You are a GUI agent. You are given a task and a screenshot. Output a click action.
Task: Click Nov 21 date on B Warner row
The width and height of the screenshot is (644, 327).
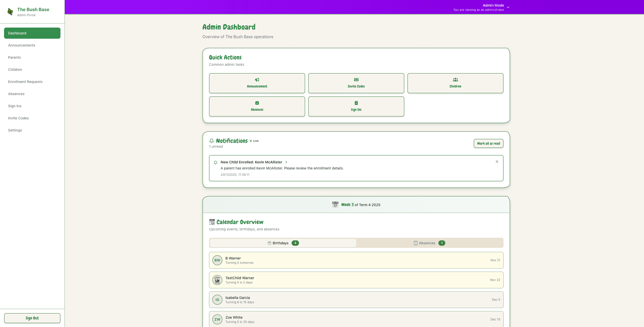click(495, 260)
